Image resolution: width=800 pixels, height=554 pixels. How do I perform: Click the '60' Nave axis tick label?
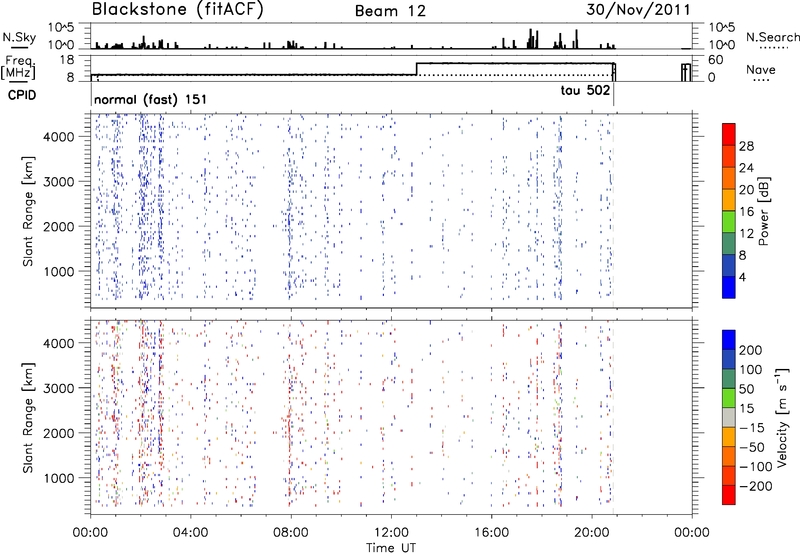716,60
